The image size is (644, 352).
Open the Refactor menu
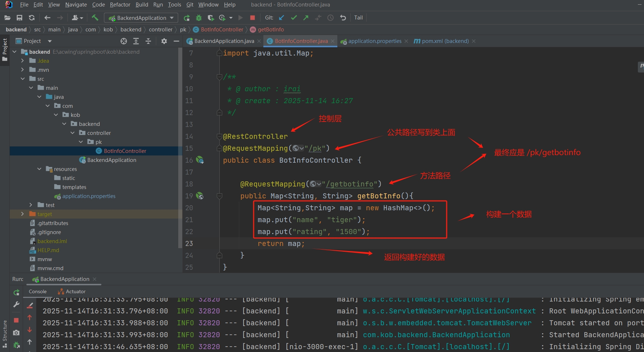pyautogui.click(x=120, y=5)
